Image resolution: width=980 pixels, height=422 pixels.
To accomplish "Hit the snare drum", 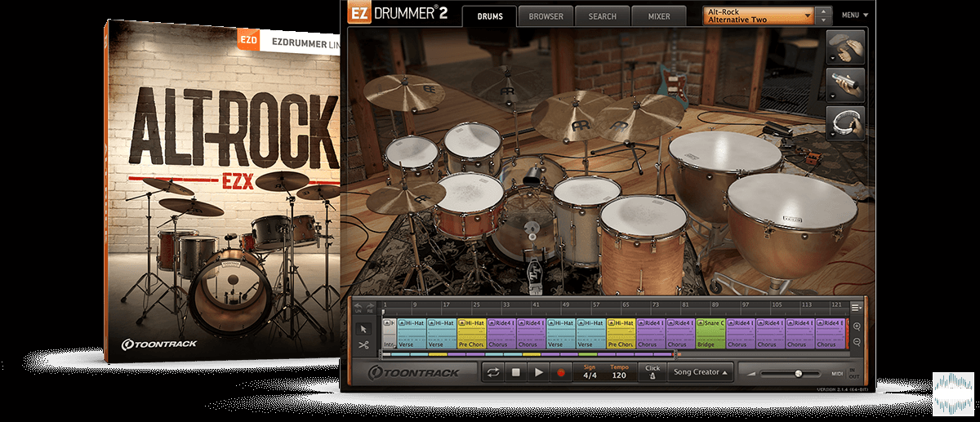I will [x=468, y=204].
